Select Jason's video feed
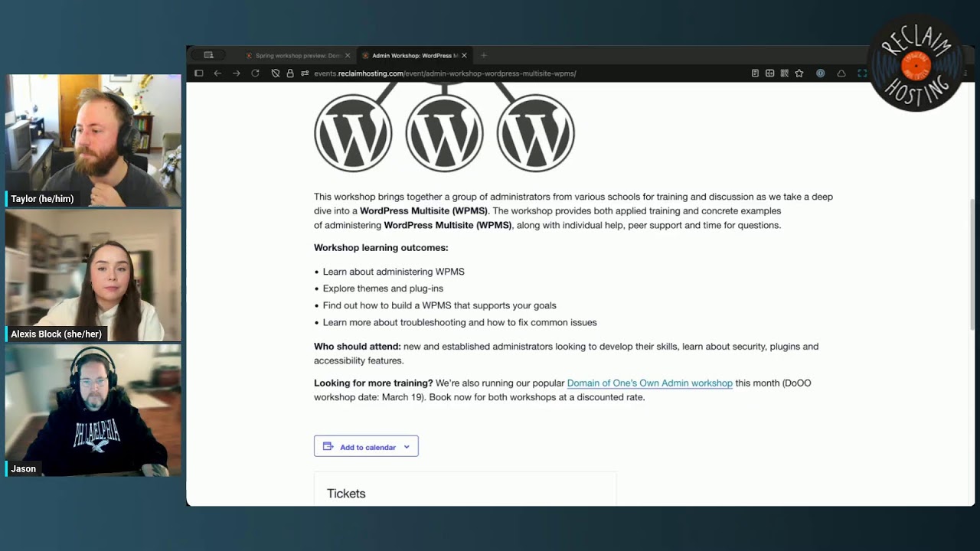 point(93,410)
